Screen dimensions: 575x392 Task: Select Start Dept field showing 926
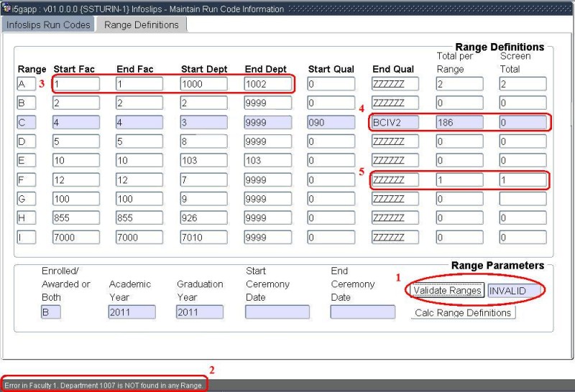point(203,218)
